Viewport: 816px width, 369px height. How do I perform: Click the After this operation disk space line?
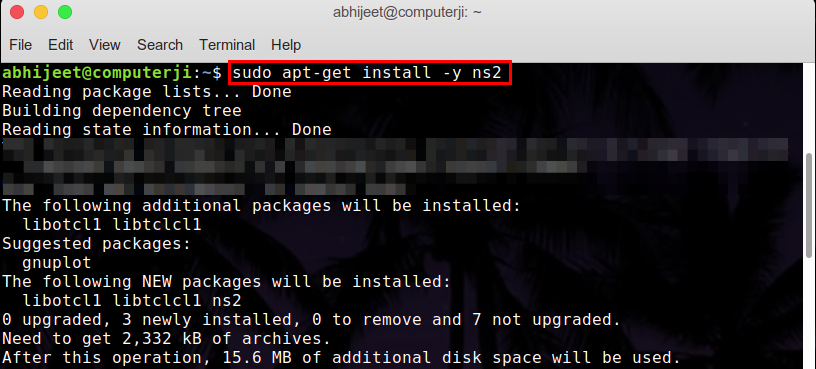pyautogui.click(x=341, y=358)
